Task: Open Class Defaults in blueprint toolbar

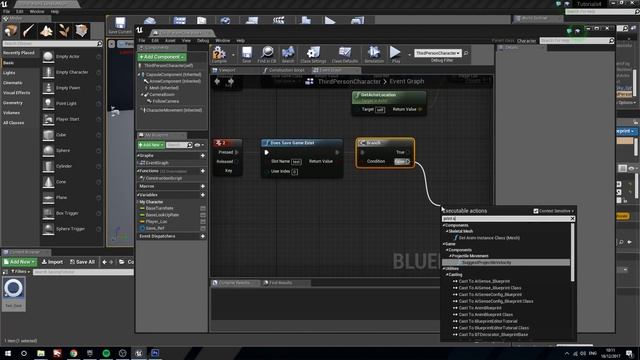Action: tap(345, 54)
